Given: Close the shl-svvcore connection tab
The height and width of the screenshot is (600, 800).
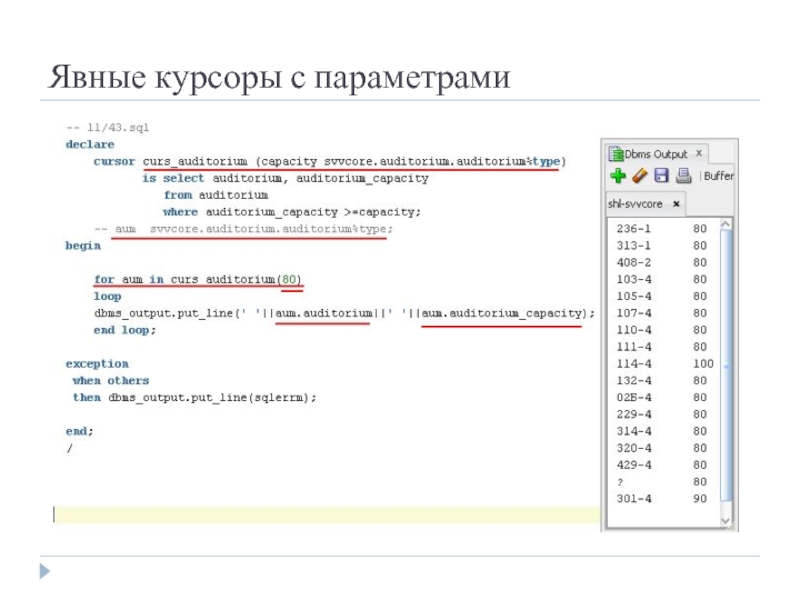Looking at the screenshot, I should click(x=675, y=204).
